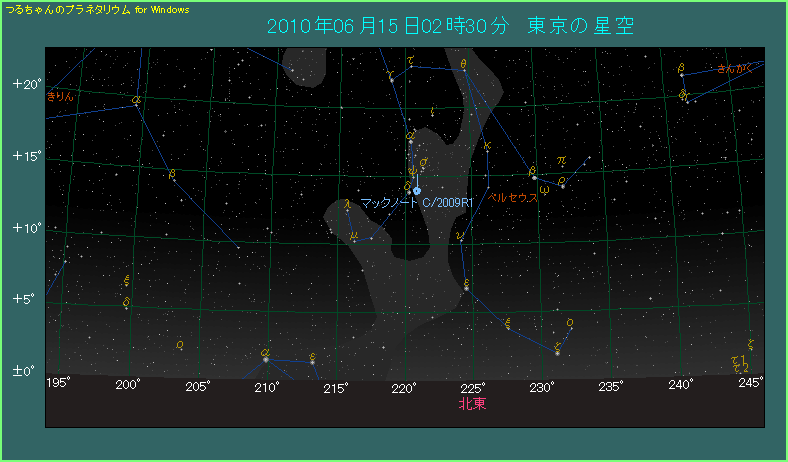Click the つるちゃんのプラネタリウム title text
This screenshot has width=788, height=462.
tap(97, 9)
